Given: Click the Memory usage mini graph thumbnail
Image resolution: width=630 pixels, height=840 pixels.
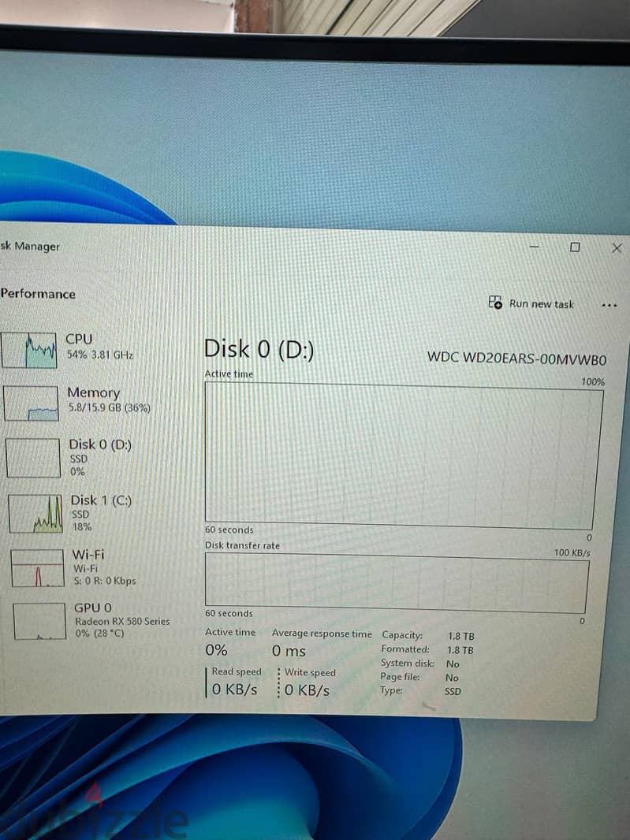Looking at the screenshot, I should click(x=31, y=403).
